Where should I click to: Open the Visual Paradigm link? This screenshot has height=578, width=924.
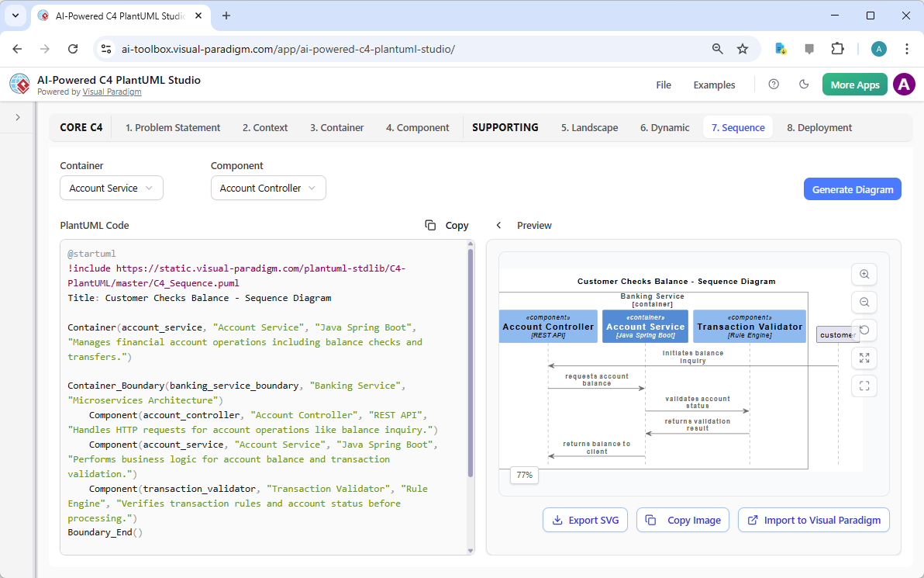112,91
